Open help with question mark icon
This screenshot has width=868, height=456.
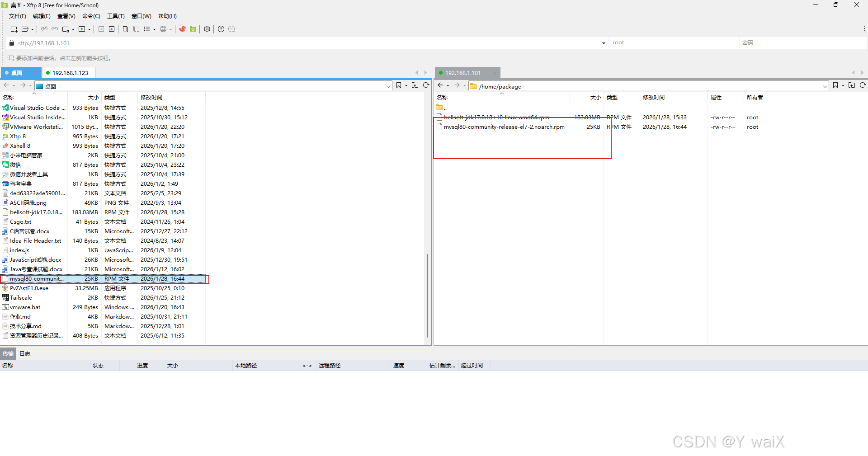[x=221, y=29]
